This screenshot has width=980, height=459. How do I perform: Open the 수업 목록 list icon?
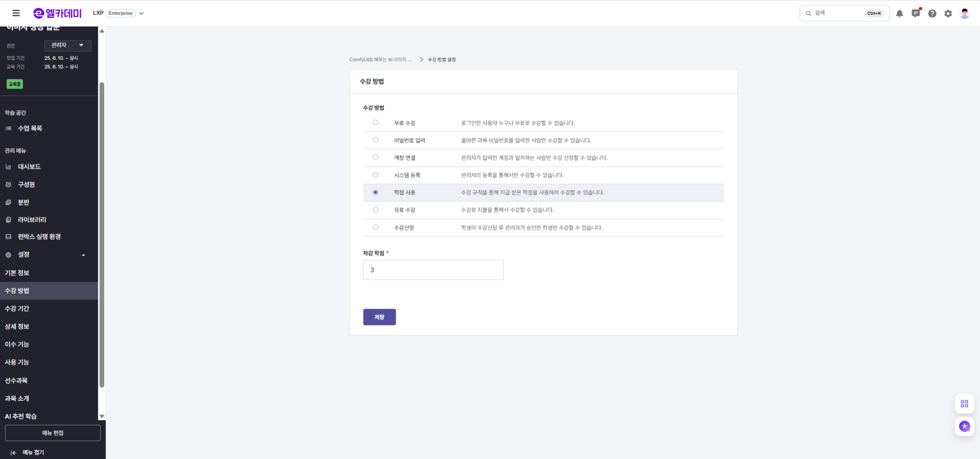point(9,129)
